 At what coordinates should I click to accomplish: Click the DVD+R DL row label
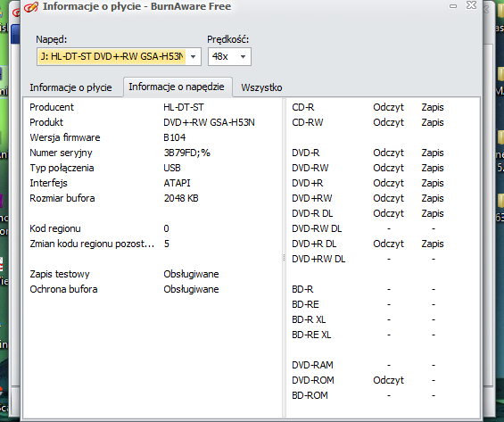314,244
